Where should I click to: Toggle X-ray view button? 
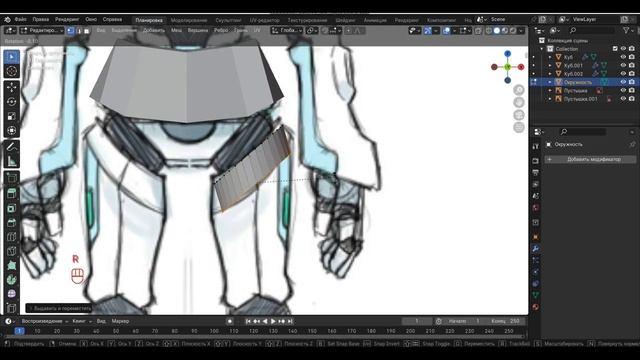click(x=478, y=31)
